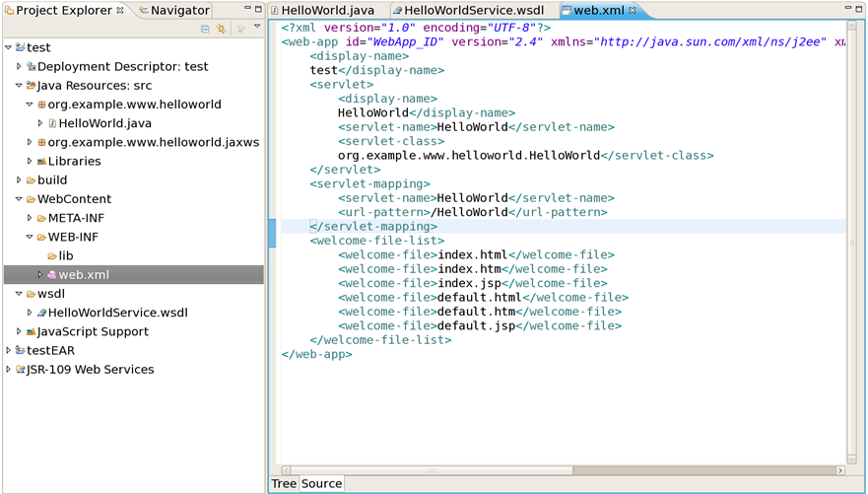Viewport: 868px width, 494px height.
Task: Expand the build folder
Action: tap(19, 180)
